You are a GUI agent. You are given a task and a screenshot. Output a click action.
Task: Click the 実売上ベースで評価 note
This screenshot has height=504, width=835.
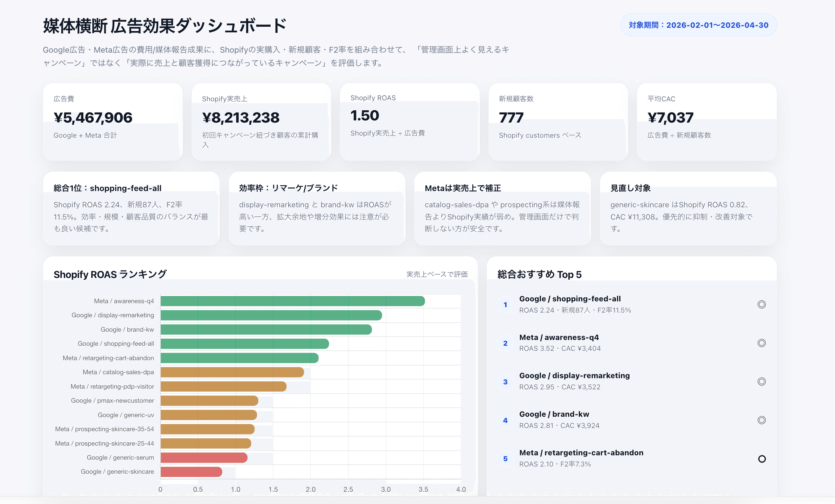(437, 274)
